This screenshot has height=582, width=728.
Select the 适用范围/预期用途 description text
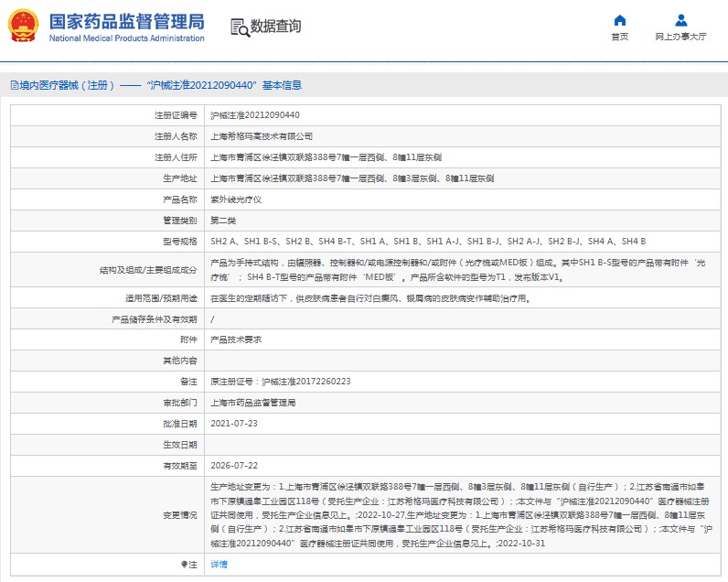click(370, 298)
